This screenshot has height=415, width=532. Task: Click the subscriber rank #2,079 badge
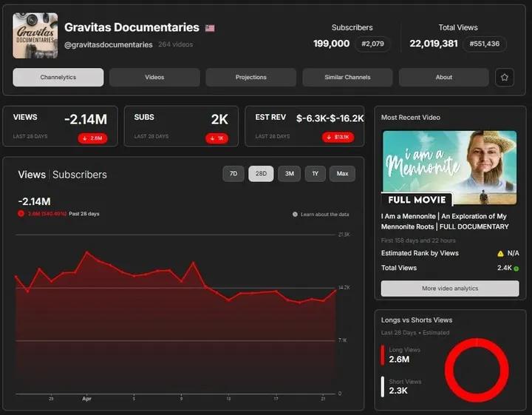(x=372, y=44)
